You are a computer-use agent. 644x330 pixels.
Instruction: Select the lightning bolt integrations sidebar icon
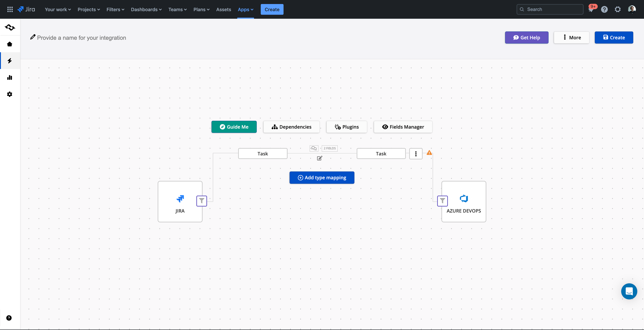(9, 61)
